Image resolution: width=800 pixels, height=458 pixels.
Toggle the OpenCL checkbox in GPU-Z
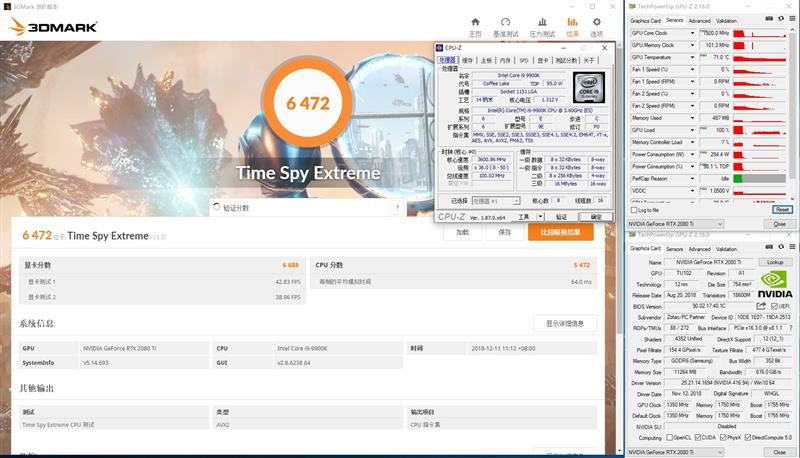tap(669, 438)
